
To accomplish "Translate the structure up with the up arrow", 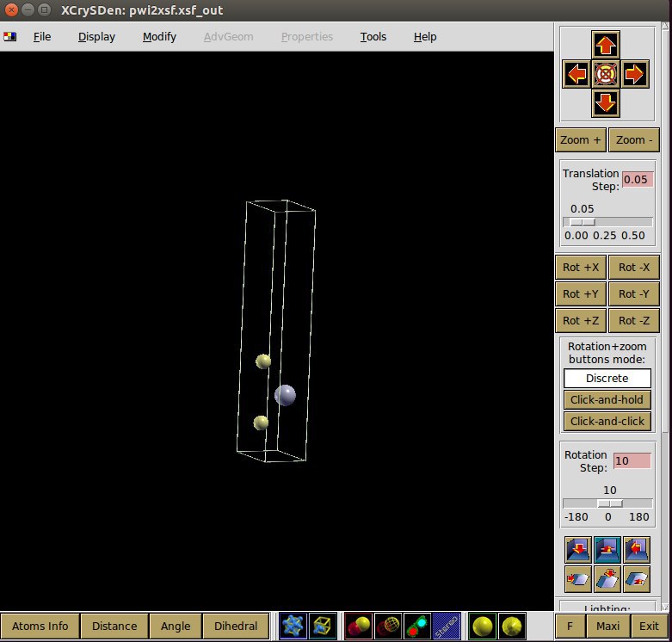I will click(605, 45).
